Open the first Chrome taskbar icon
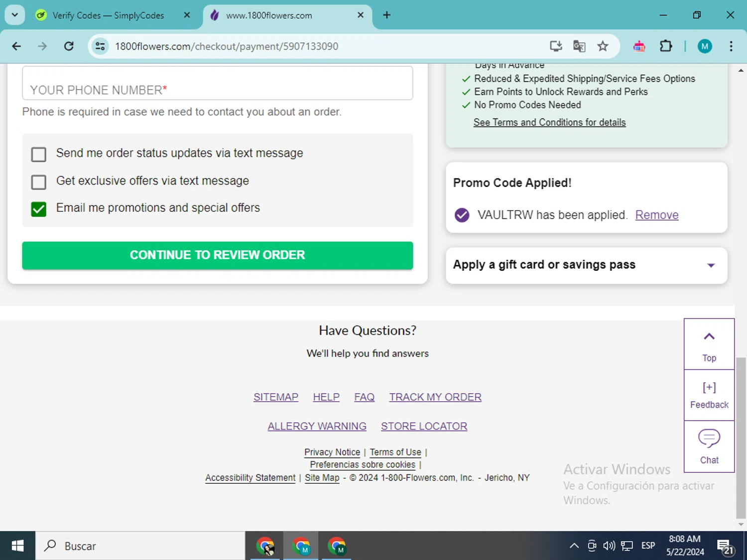The image size is (747, 560). 265,546
